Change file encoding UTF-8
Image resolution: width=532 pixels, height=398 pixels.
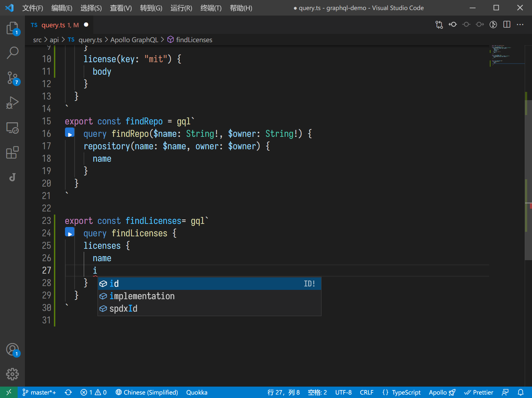click(343, 392)
